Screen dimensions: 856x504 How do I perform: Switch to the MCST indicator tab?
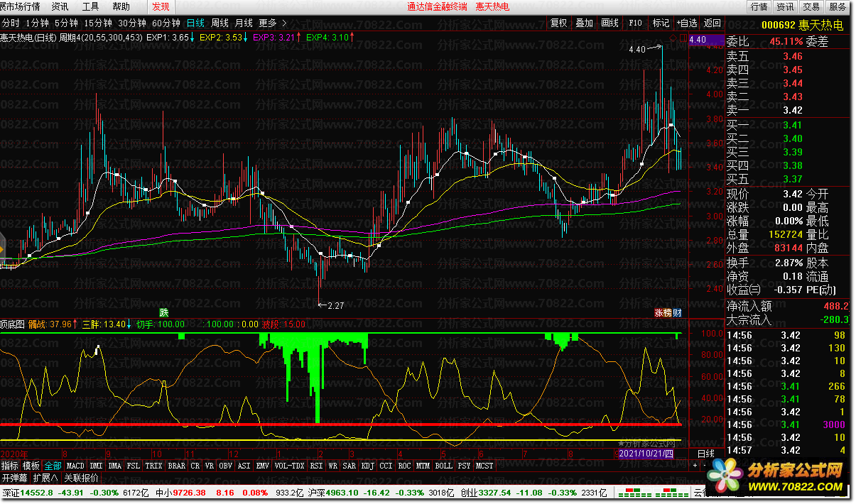[485, 466]
